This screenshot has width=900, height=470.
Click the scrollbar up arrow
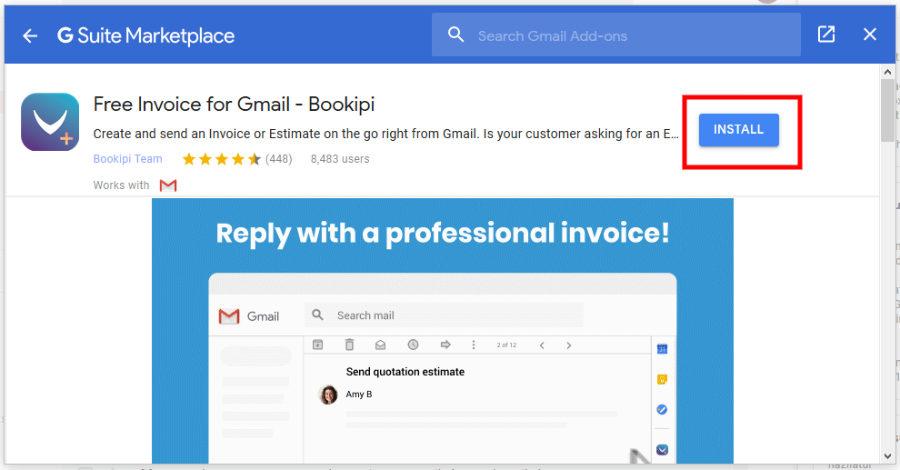pos(887,72)
